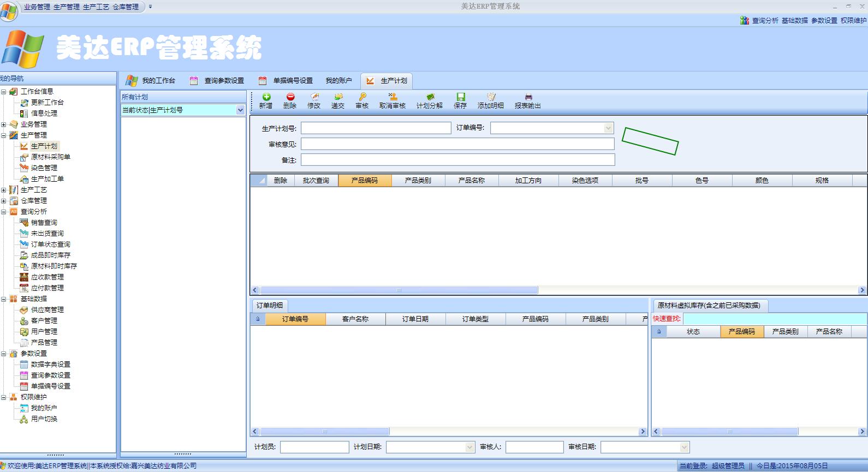Open the 基础数据 top menu
This screenshot has width=868, height=472.
click(x=794, y=21)
